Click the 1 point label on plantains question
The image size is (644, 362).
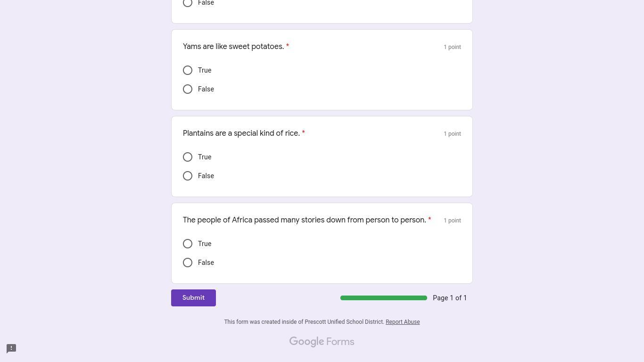pyautogui.click(x=452, y=134)
